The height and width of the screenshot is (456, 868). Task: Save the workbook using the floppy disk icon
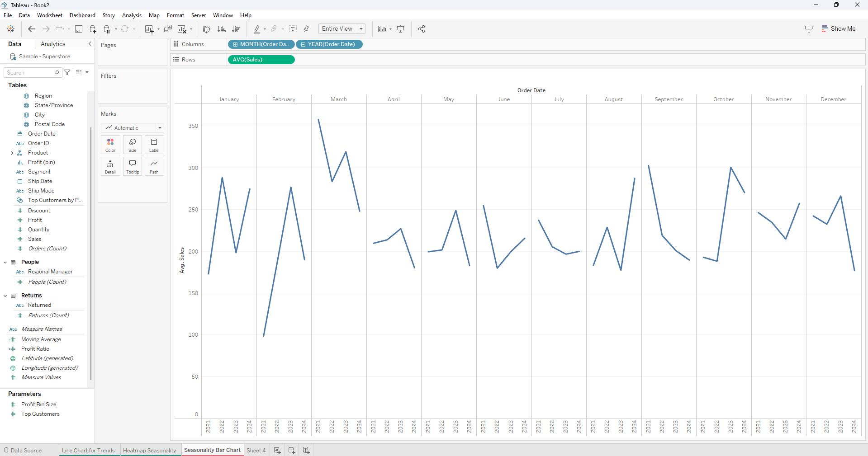pyautogui.click(x=79, y=29)
